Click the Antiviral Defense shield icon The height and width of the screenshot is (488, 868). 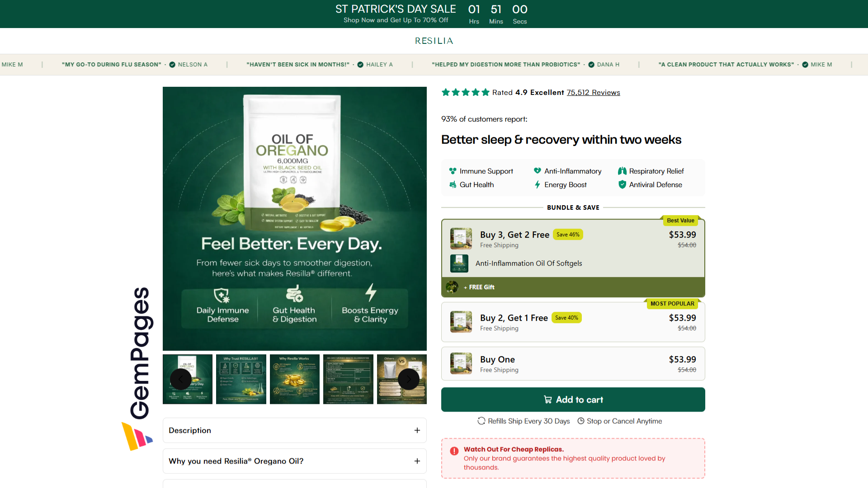click(x=623, y=184)
